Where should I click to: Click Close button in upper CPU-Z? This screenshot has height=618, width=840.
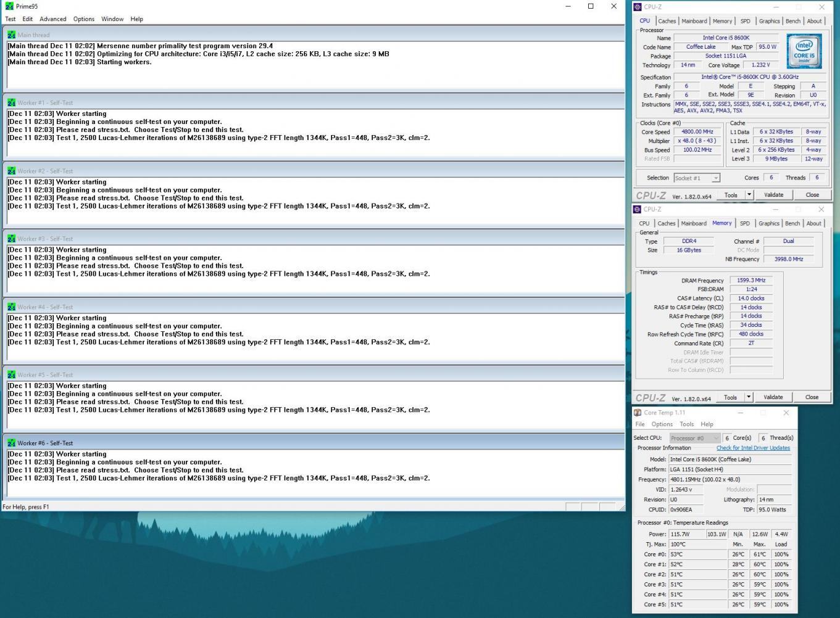pos(812,195)
